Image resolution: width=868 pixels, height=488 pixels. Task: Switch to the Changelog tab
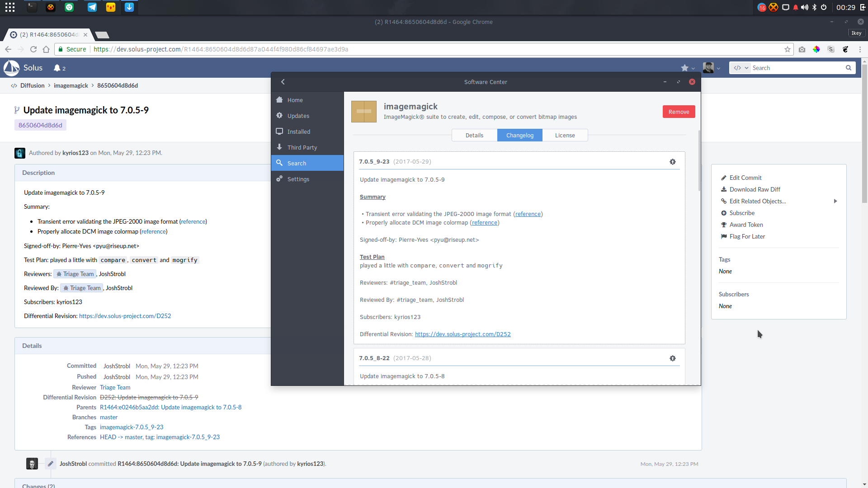coord(520,135)
